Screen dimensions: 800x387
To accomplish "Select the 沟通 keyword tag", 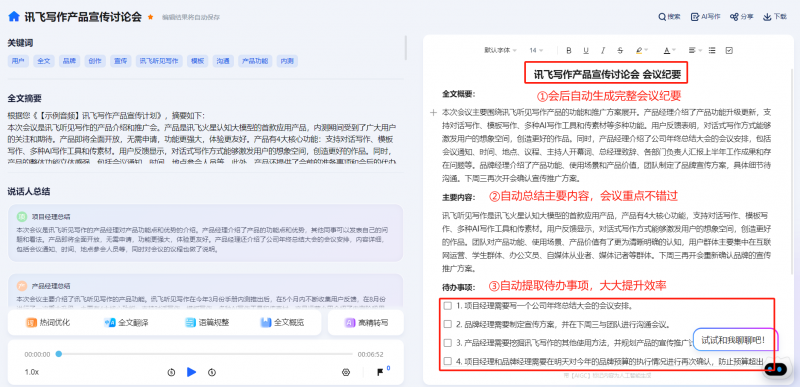I will coord(223,61).
